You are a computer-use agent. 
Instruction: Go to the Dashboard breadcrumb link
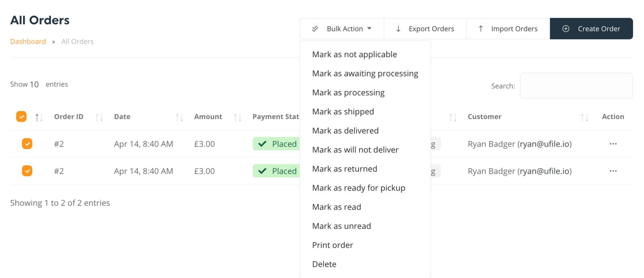point(28,41)
